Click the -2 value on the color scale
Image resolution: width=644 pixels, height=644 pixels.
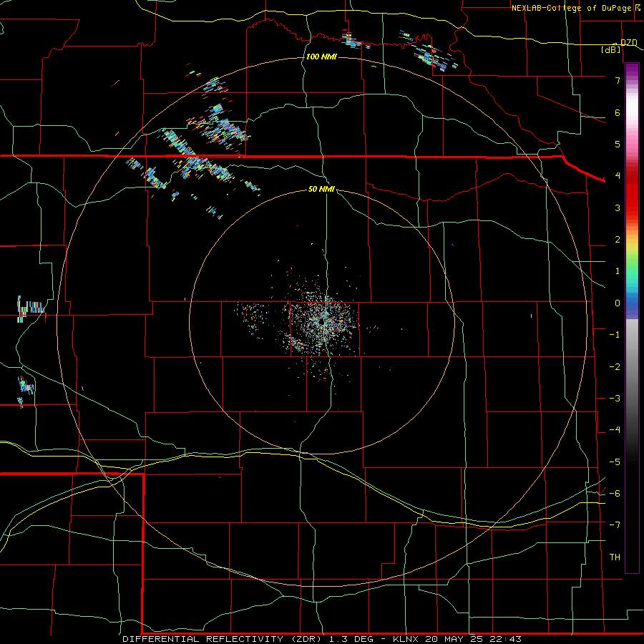(615, 367)
